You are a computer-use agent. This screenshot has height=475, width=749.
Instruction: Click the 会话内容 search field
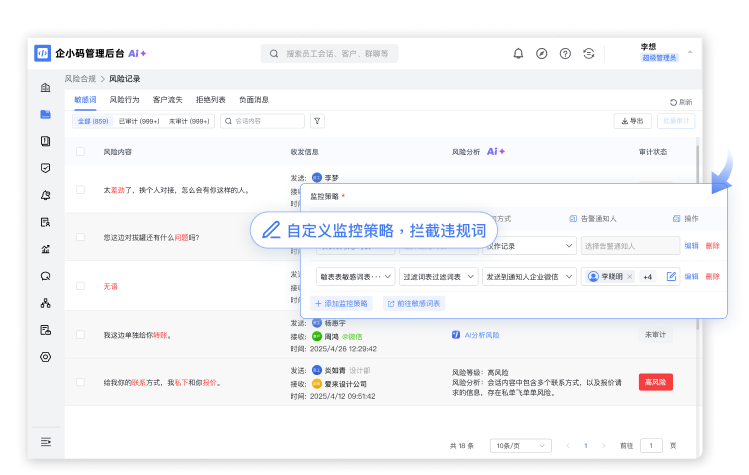pyautogui.click(x=262, y=121)
